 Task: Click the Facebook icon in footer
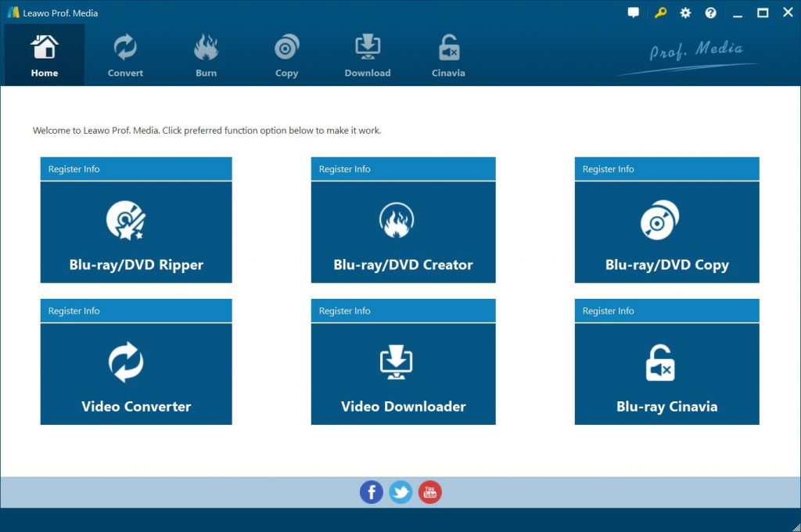coord(372,492)
